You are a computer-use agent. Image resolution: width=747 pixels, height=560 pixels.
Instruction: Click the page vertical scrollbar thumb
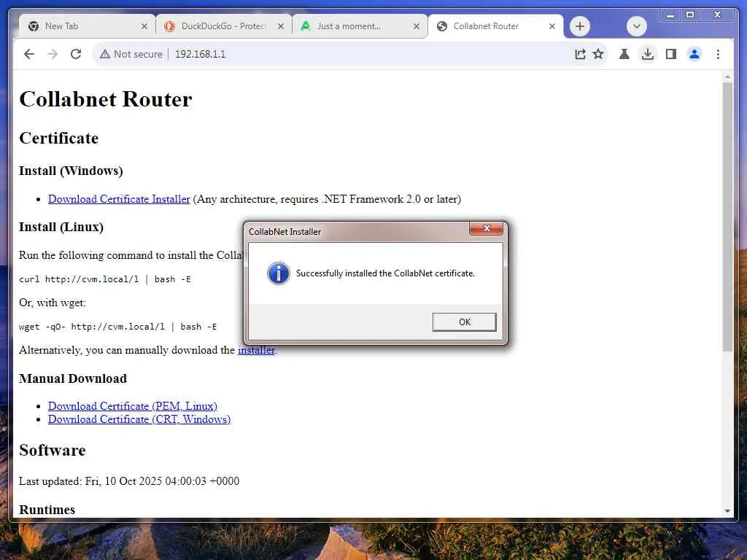click(727, 217)
